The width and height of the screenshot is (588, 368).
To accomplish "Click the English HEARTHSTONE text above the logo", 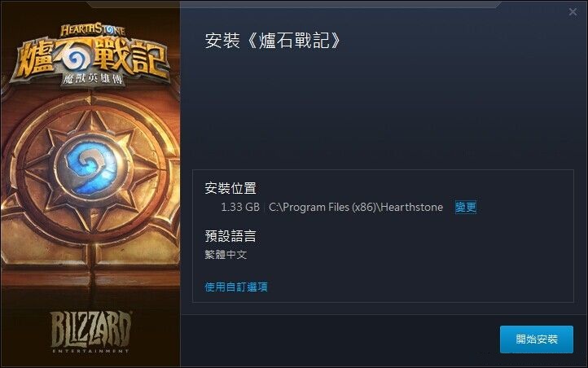I will click(92, 30).
